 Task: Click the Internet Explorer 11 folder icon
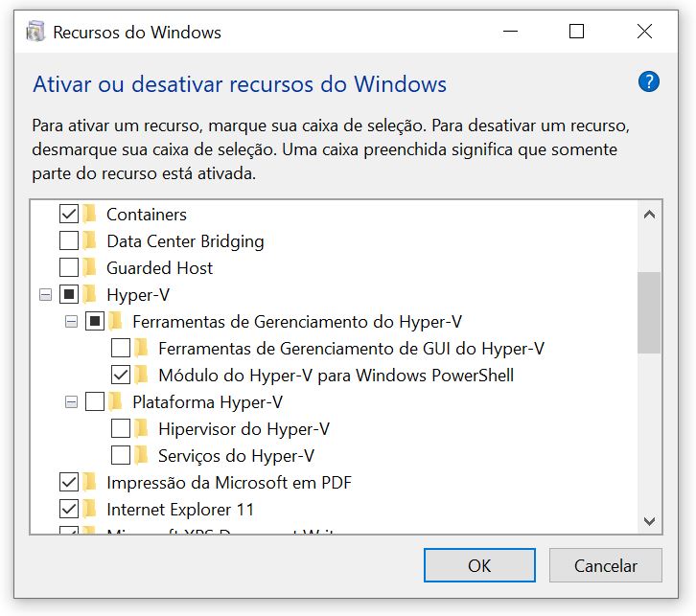[90, 509]
